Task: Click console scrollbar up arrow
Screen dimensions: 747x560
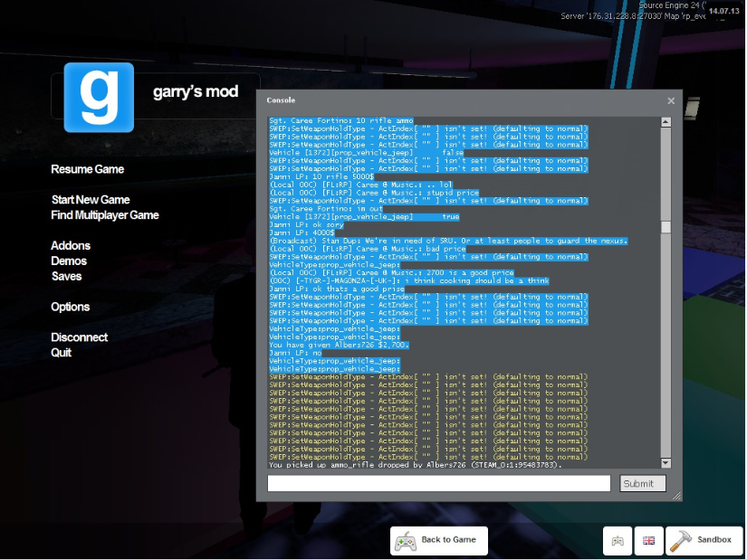Action: point(666,122)
